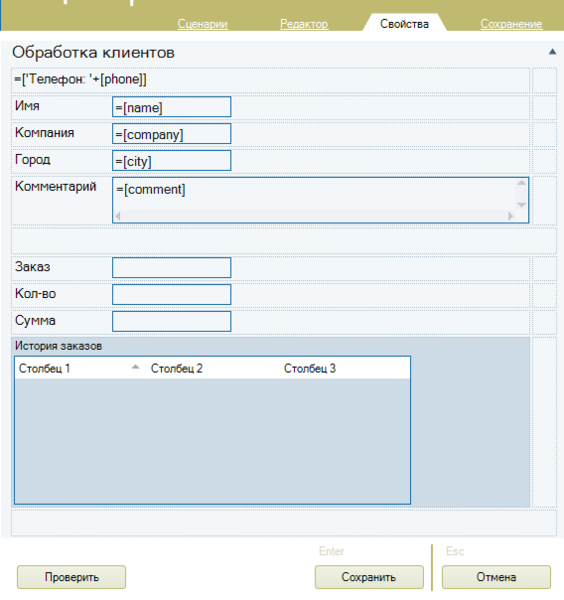The height and width of the screenshot is (600, 564).
Task: Go to the Сохранение tab
Action: [x=511, y=24]
